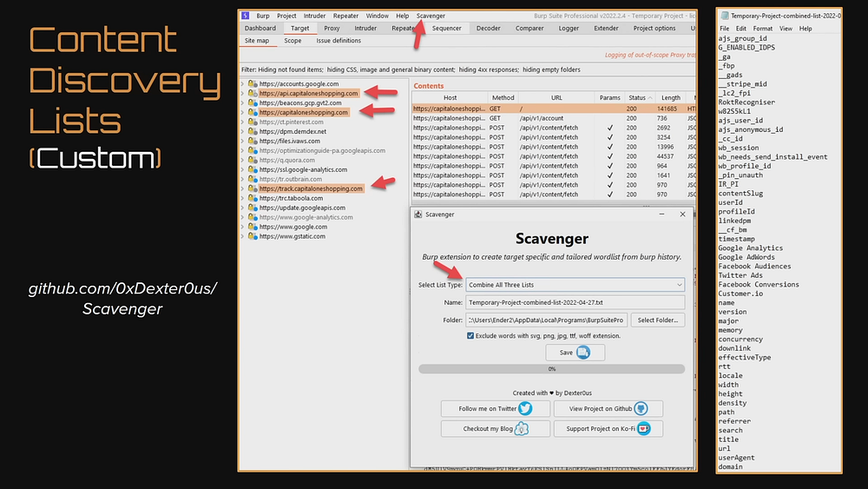The width and height of the screenshot is (868, 489).
Task: Click the Name input field
Action: point(575,302)
